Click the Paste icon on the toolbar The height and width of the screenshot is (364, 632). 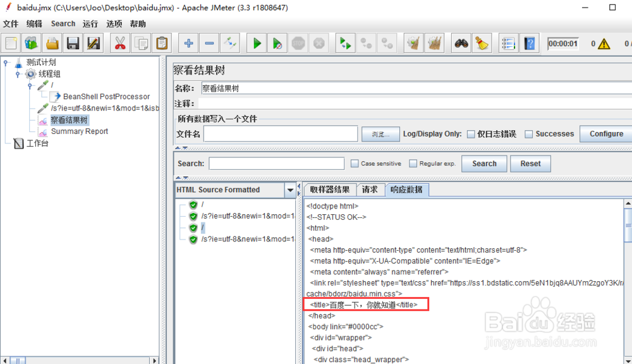162,42
